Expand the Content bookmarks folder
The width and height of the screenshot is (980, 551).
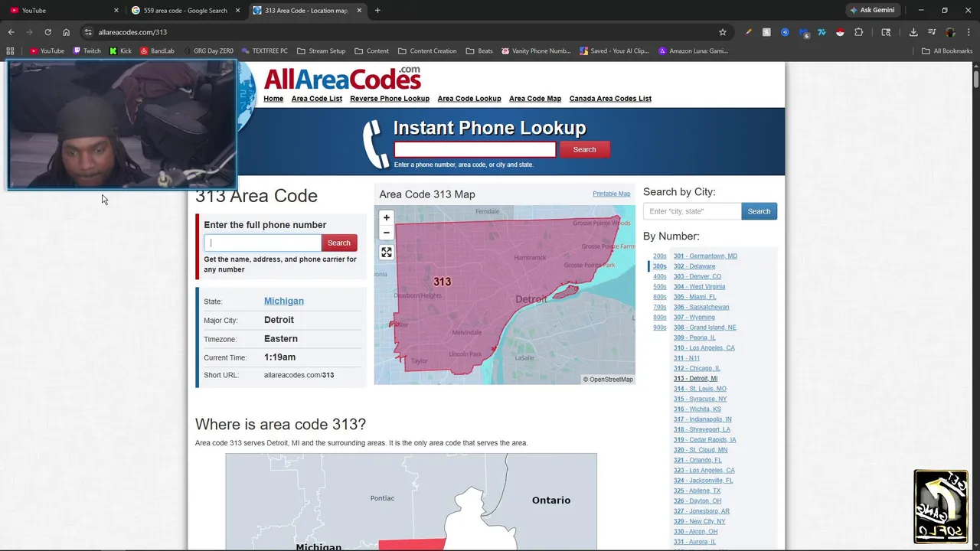[x=372, y=51]
